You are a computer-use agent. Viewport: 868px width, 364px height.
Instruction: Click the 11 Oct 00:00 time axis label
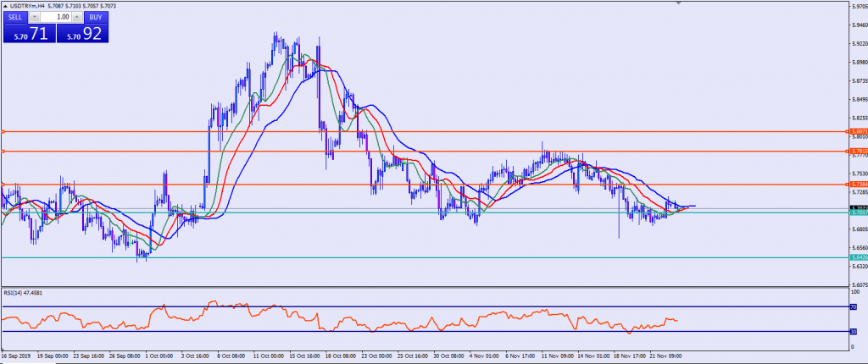point(270,357)
